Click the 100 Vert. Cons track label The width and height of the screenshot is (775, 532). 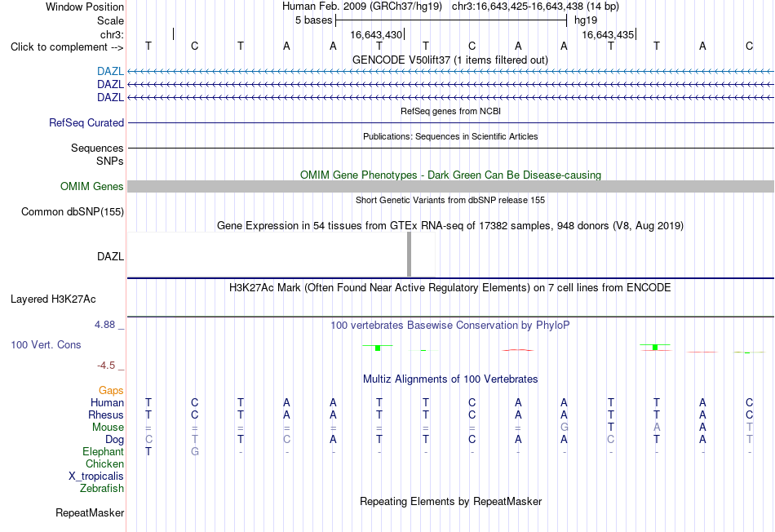46,344
